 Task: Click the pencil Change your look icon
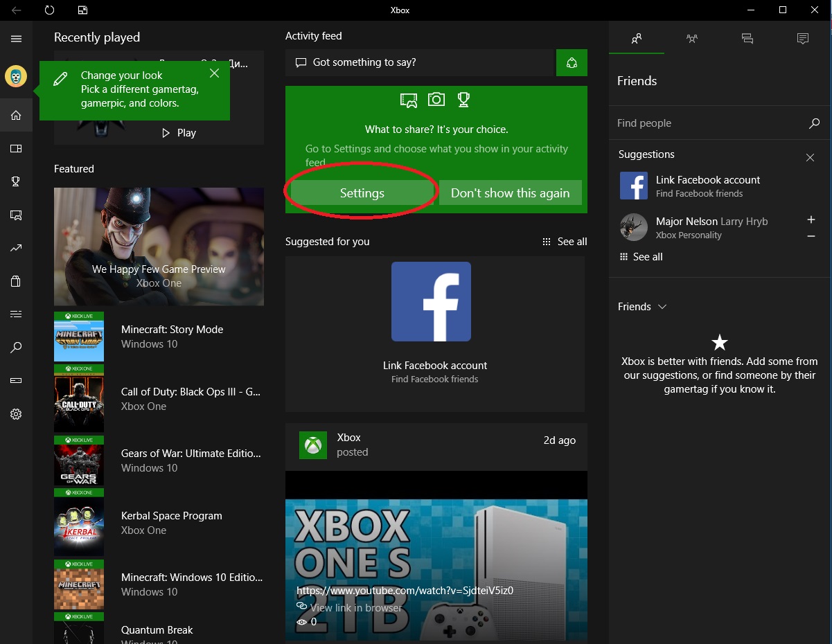(x=60, y=80)
